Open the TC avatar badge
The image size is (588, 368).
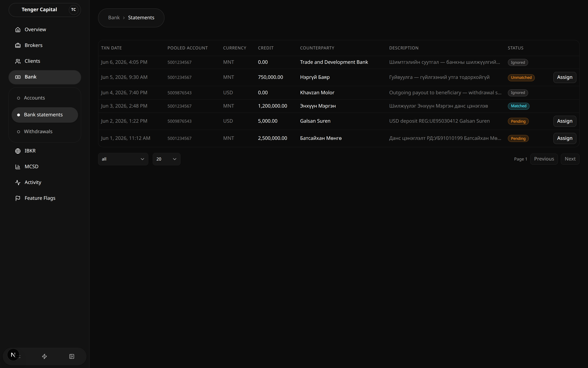pyautogui.click(x=73, y=10)
